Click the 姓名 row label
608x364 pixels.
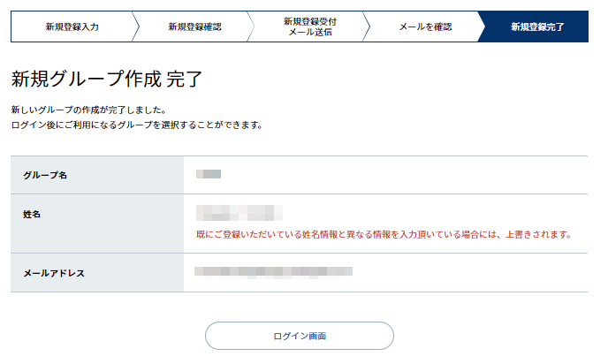(x=32, y=215)
